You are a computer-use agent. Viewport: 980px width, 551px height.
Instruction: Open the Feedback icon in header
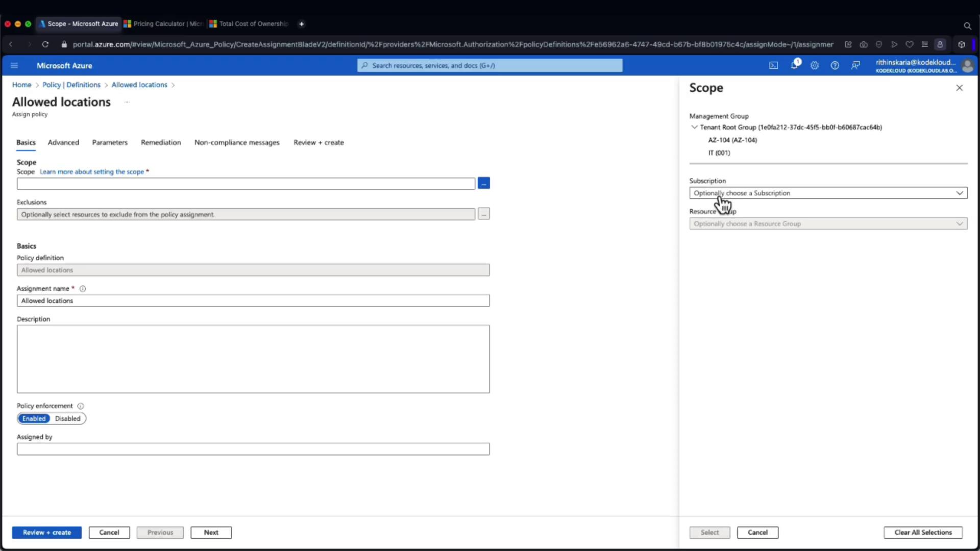click(855, 65)
